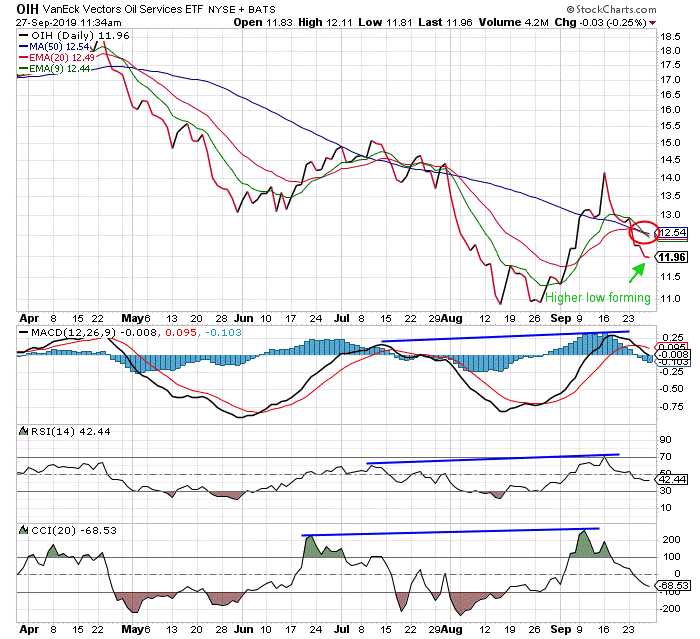Click the 'Jul' label on the upper date axis

click(x=342, y=318)
